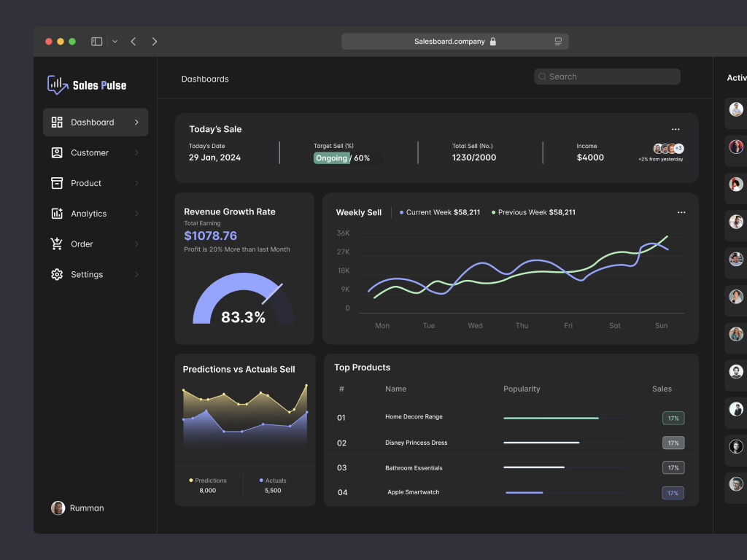Expand the Customer sidebar entry
The image size is (747, 560).
[139, 152]
